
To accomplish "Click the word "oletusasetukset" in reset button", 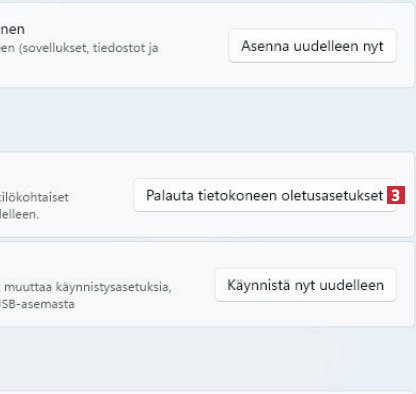I will (x=332, y=195).
